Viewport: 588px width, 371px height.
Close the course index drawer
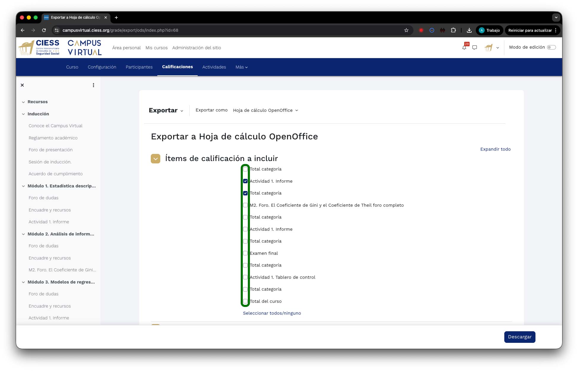pos(22,85)
